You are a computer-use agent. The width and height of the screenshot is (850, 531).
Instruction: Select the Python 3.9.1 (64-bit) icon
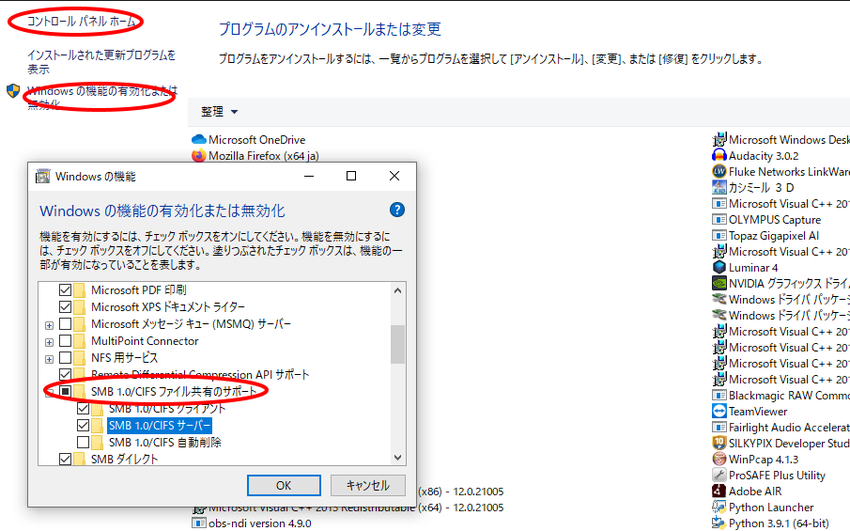point(719,523)
